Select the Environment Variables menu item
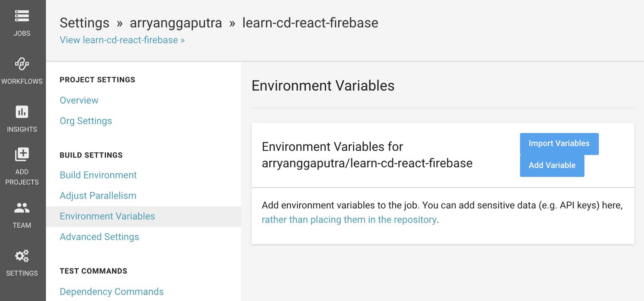Viewport: 644px width, 301px height. tap(107, 216)
